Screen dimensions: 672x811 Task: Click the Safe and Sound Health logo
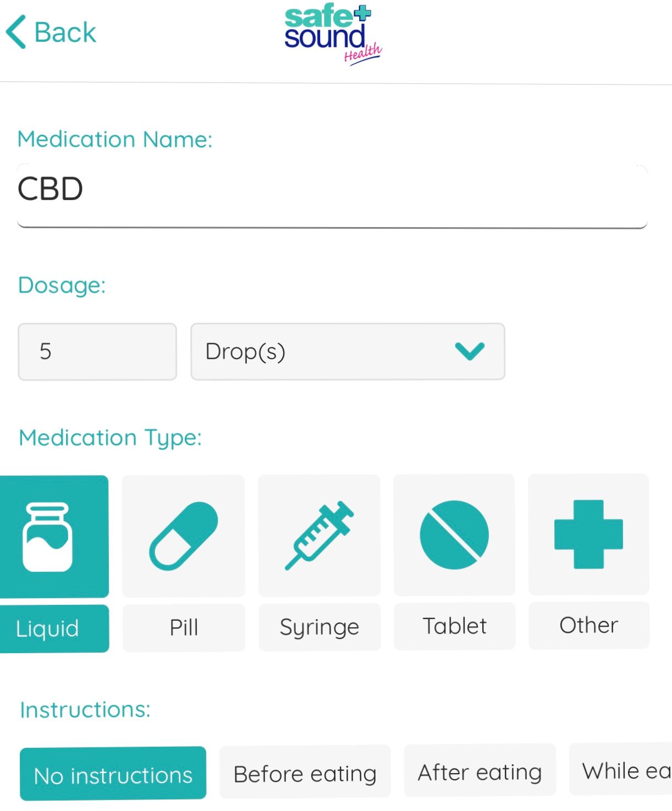330,34
